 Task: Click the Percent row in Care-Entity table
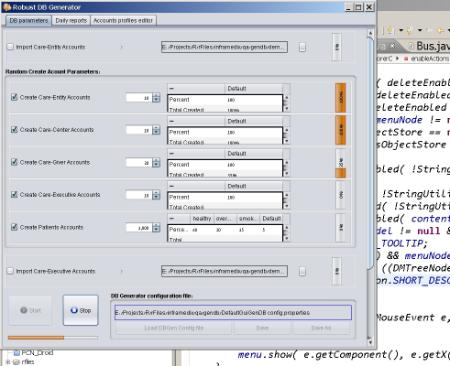[225, 100]
